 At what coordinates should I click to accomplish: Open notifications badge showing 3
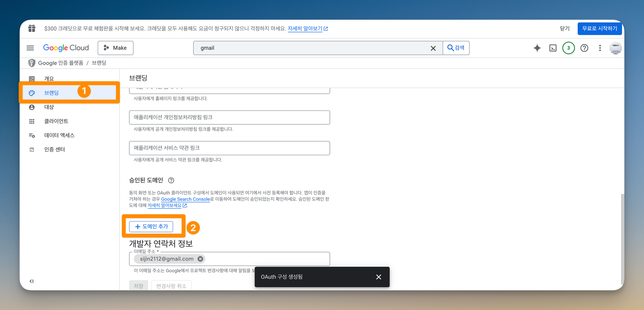(x=568, y=48)
